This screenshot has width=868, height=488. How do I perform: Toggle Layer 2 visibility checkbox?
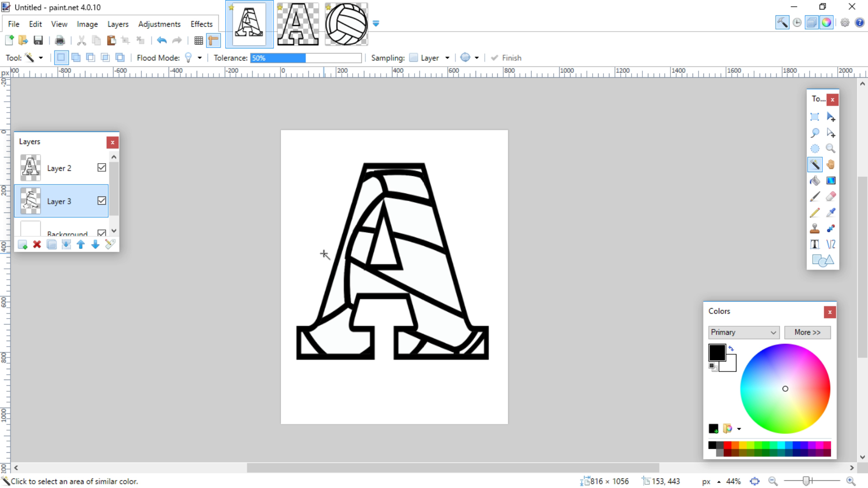[x=102, y=168]
